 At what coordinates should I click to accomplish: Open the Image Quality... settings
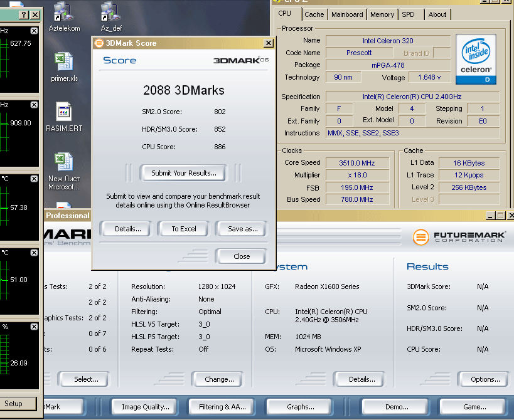(145, 407)
